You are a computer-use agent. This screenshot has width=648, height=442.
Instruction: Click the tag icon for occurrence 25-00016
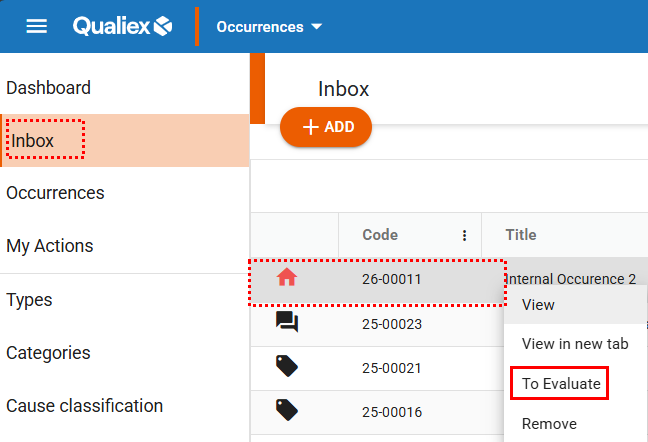(287, 410)
